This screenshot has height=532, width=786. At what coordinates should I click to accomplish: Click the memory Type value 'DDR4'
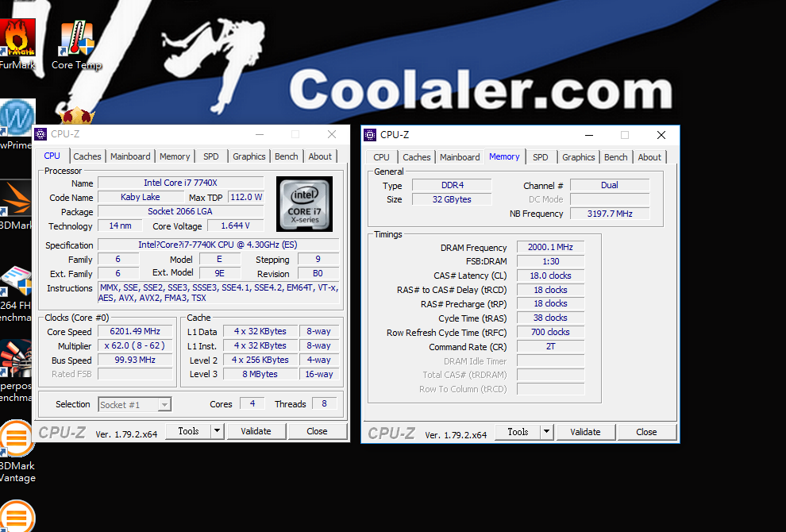452,186
